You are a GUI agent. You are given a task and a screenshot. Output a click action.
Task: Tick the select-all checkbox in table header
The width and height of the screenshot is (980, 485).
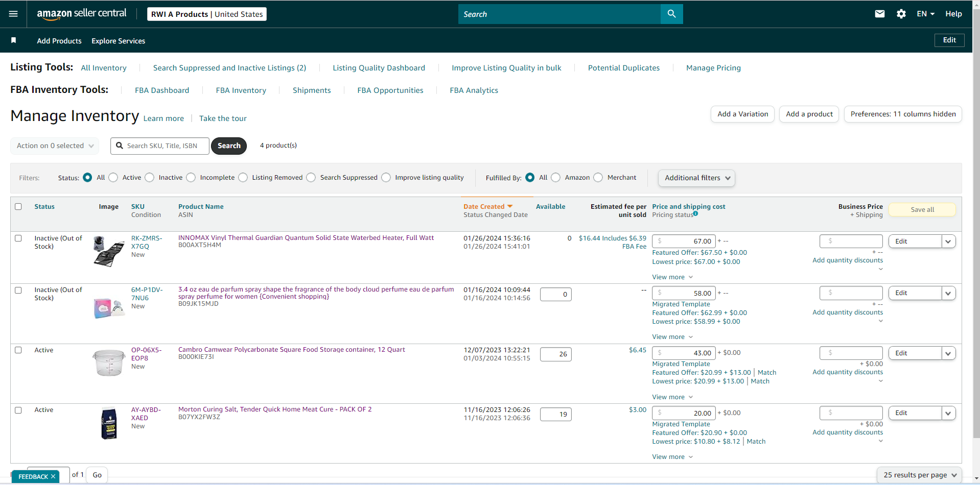pyautogui.click(x=18, y=207)
